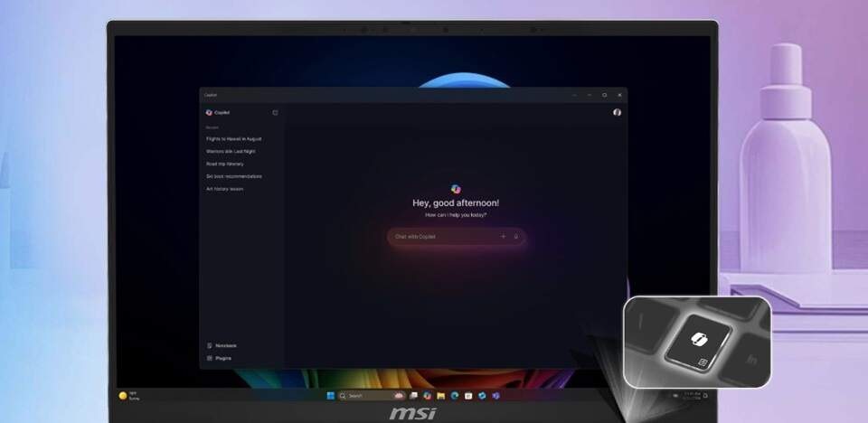Launch Microsoft Edge from the taskbar
Image resolution: width=868 pixels, height=423 pixels.
pyautogui.click(x=455, y=396)
